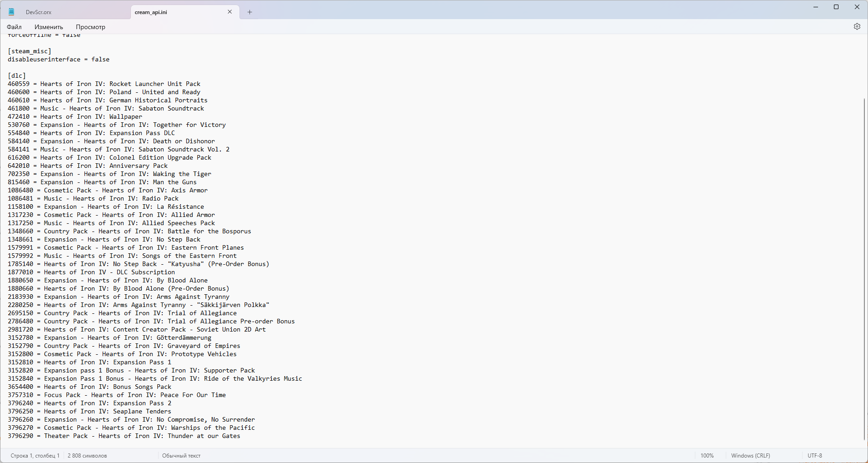The image size is (868, 463).
Task: Minimize the Notepad window
Action: pos(816,7)
